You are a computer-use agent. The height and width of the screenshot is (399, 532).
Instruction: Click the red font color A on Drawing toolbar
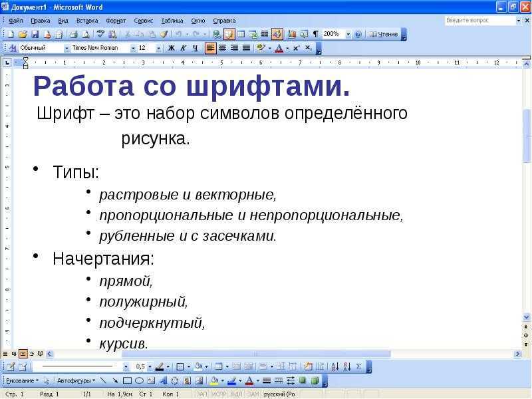coord(249,380)
